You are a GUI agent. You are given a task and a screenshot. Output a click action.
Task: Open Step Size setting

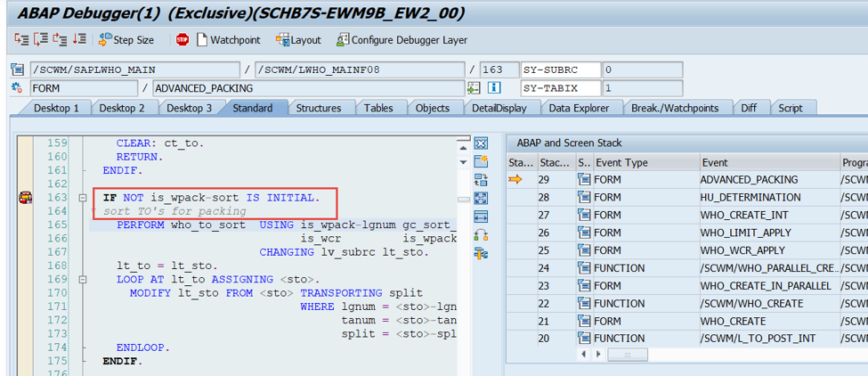coord(126,40)
